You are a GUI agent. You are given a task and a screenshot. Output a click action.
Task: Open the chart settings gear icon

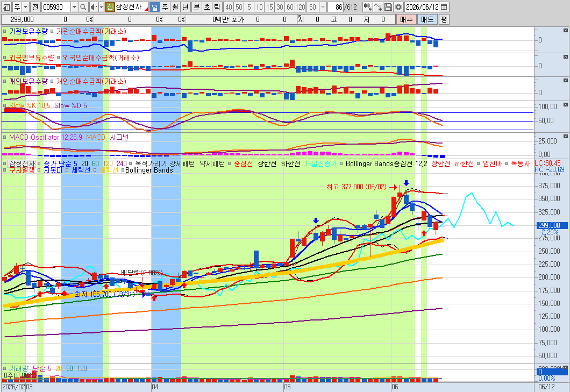tap(398, 7)
